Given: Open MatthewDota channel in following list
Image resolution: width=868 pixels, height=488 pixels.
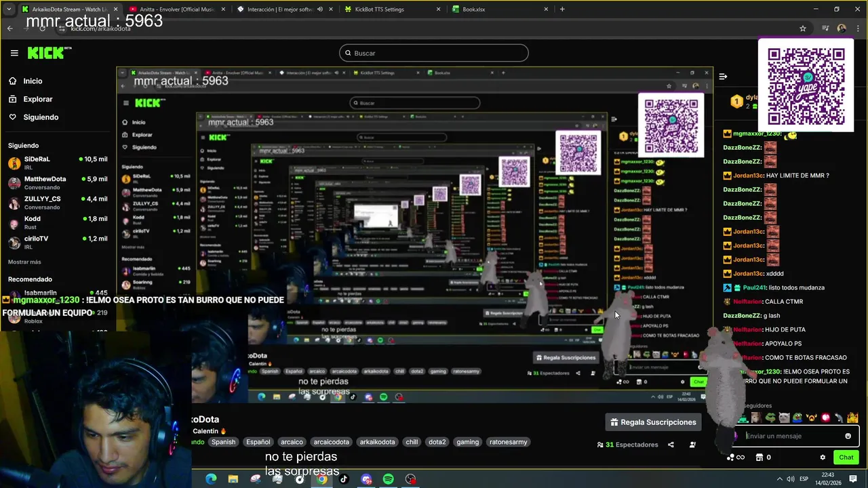Looking at the screenshot, I should click(x=58, y=182).
